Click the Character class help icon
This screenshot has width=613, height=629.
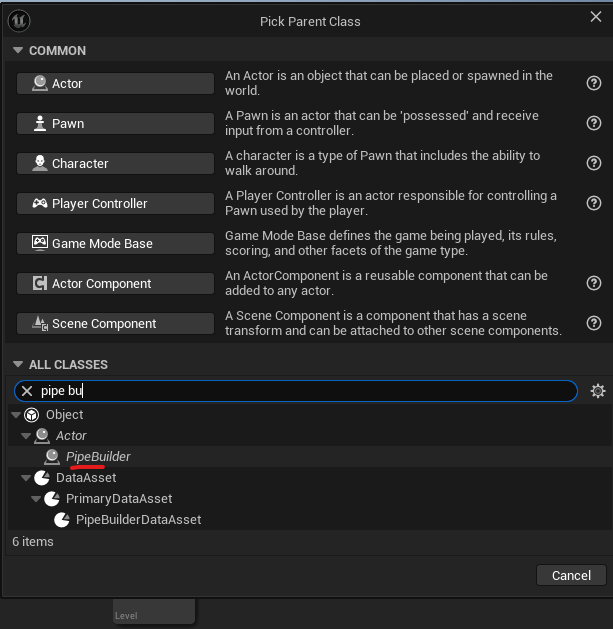tap(593, 164)
